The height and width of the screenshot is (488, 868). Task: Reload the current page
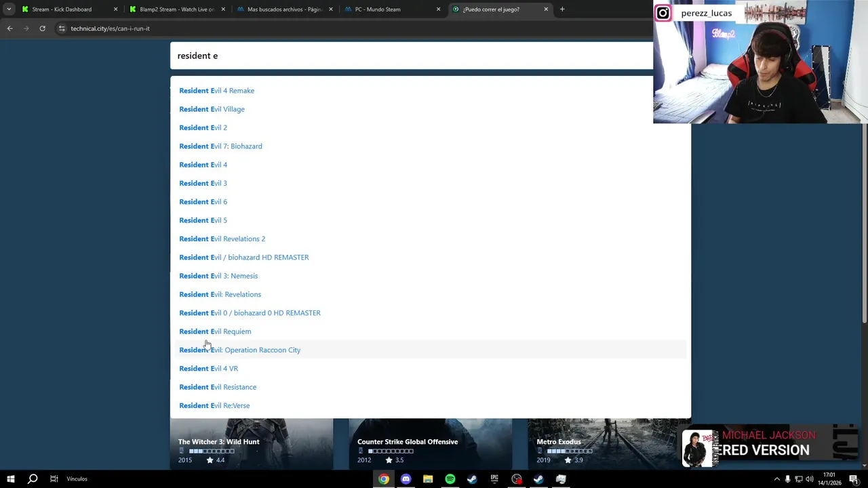(42, 28)
